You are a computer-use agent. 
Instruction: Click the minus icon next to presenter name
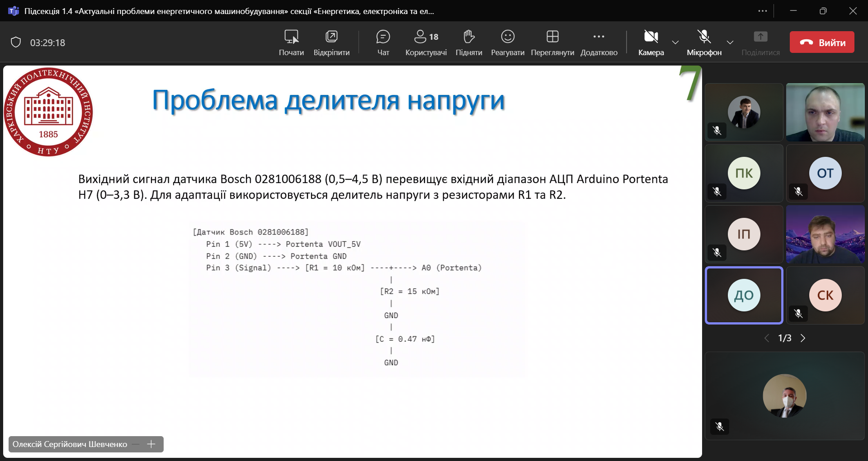pyautogui.click(x=136, y=444)
